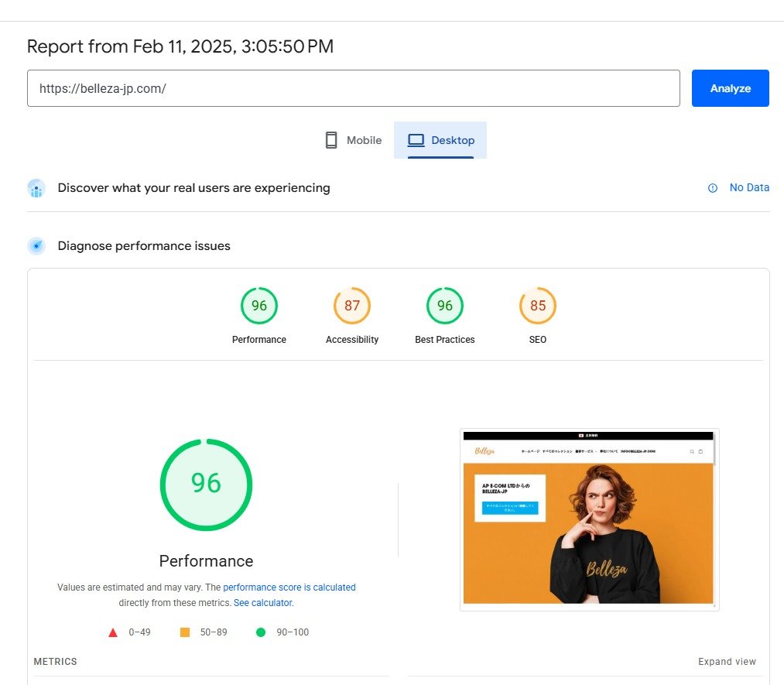784x685 pixels.
Task: Click the diagnose performance section icon
Action: tap(36, 245)
